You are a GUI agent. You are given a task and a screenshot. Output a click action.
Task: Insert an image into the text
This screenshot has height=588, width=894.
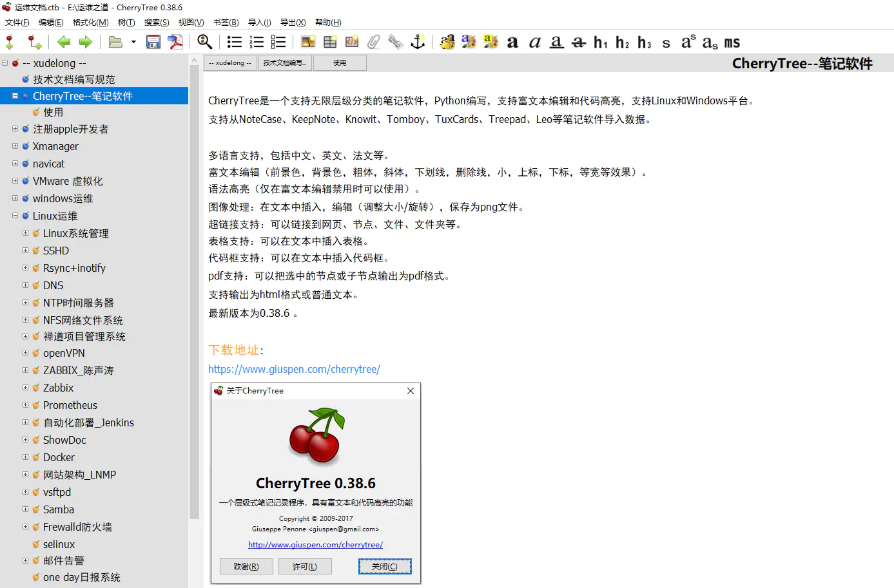coord(307,42)
